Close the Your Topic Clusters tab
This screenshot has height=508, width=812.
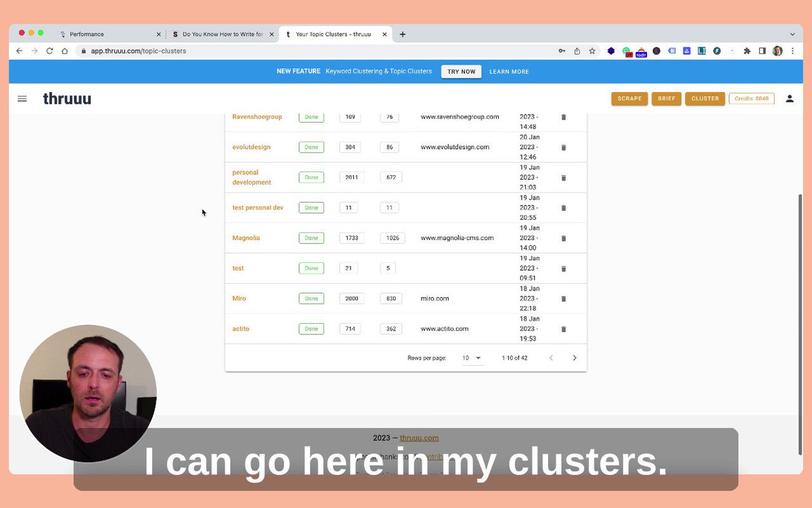384,34
